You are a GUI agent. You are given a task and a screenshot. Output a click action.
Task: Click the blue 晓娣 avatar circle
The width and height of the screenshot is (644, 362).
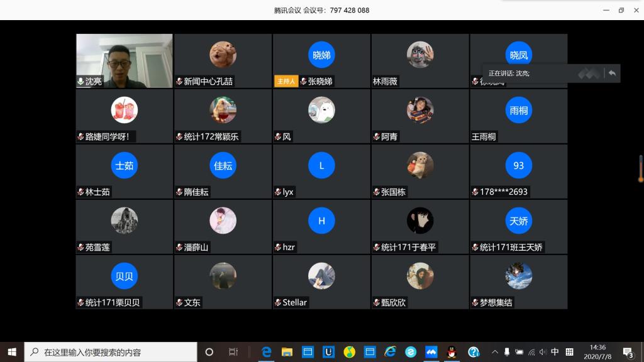pyautogui.click(x=321, y=55)
